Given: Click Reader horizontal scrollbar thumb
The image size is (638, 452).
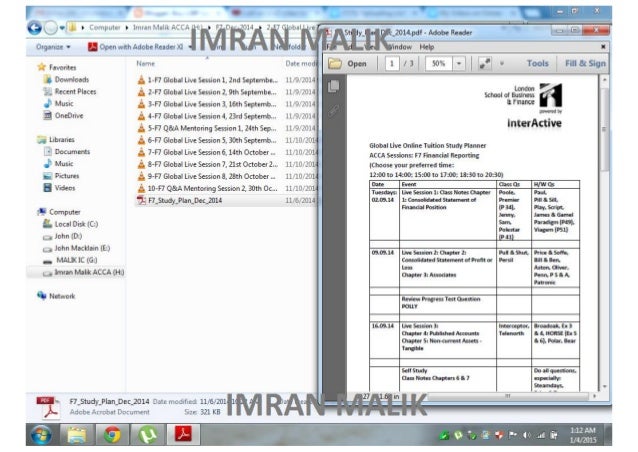Looking at the screenshot, I should 507,396.
